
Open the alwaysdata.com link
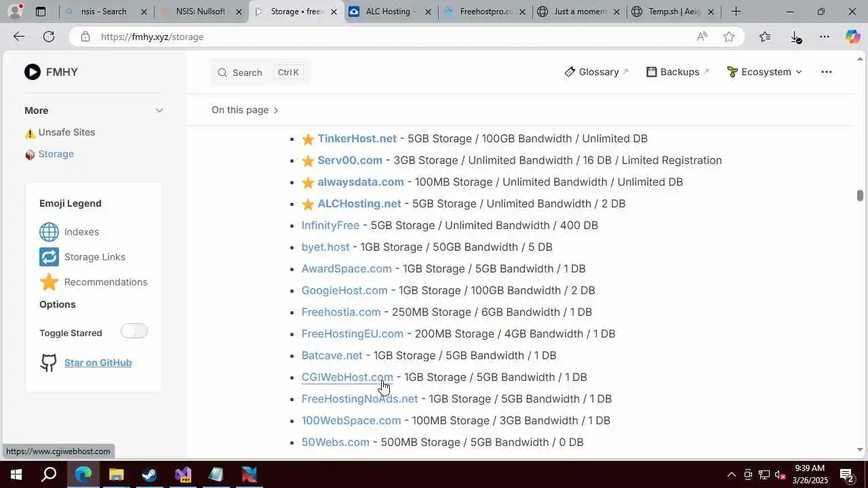[x=361, y=182]
